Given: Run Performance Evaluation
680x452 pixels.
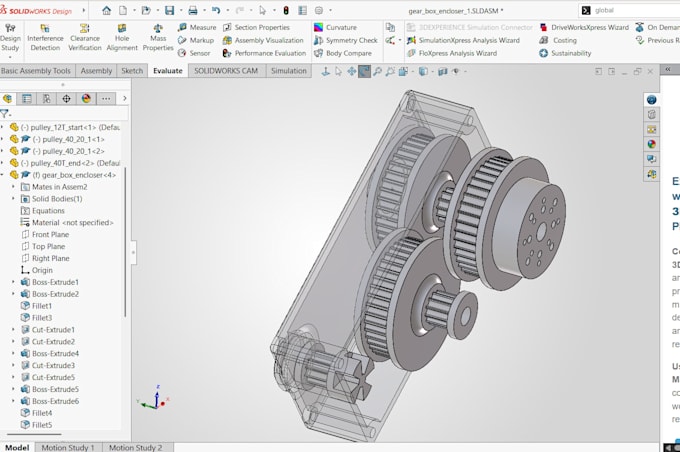Looking at the screenshot, I should 264,53.
